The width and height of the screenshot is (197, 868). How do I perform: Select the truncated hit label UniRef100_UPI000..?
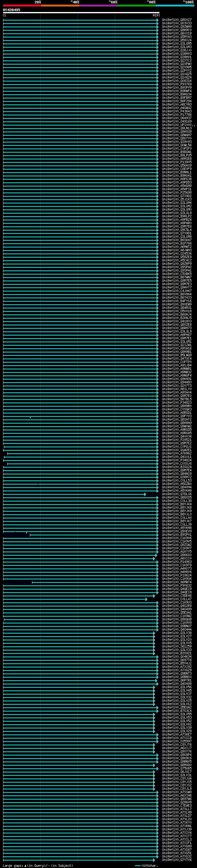tap(179, 125)
